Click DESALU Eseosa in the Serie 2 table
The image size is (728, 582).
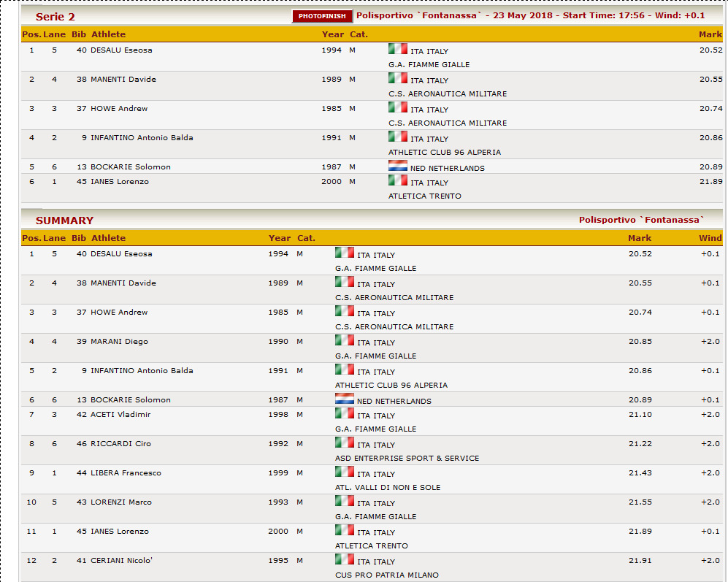pos(121,50)
